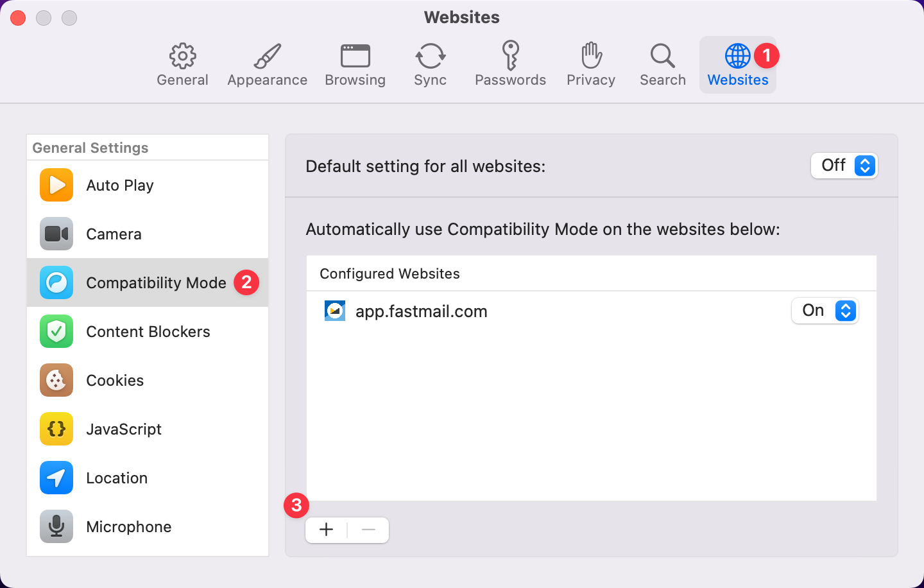Remove the selected configured website
This screenshot has width=924, height=588.
pos(368,530)
